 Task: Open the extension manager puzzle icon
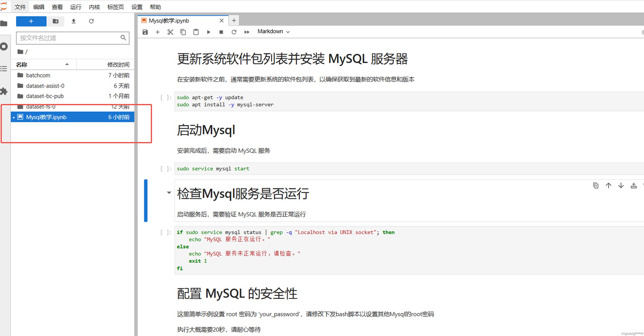[4, 91]
